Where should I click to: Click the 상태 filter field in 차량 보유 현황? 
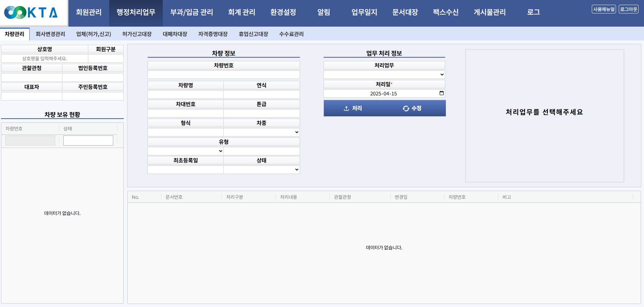pos(88,141)
